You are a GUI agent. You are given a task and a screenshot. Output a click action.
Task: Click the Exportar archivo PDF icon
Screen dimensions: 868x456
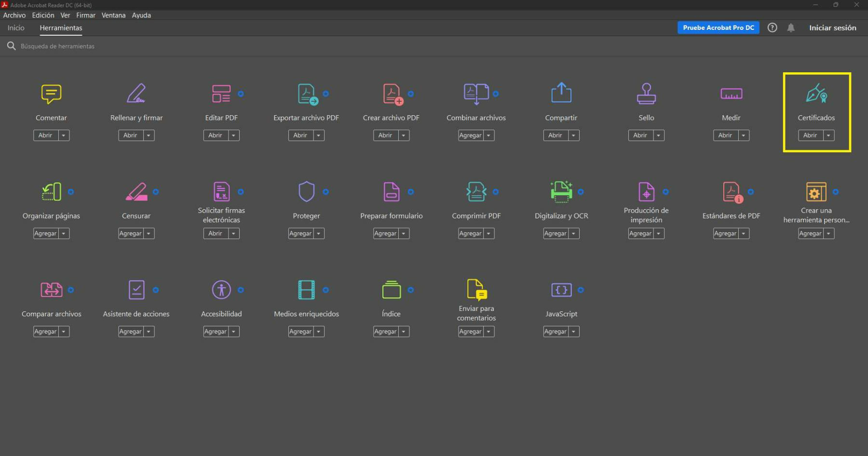pyautogui.click(x=308, y=94)
